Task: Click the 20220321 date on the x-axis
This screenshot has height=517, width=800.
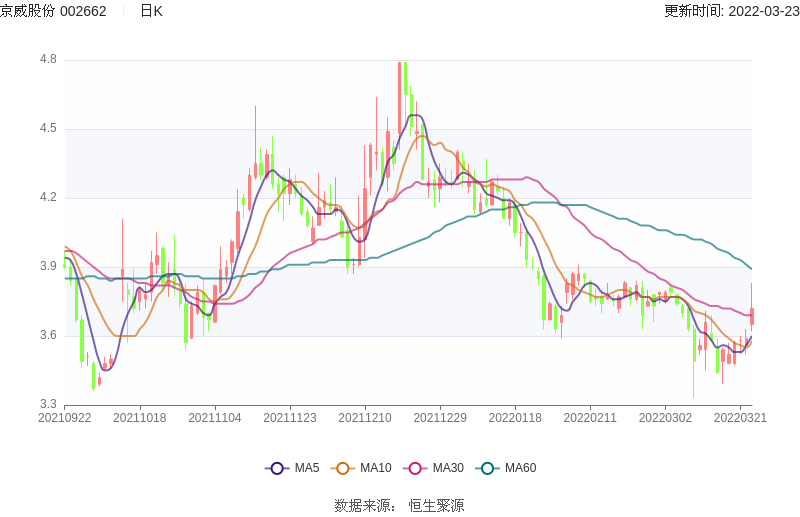Action: (x=741, y=418)
